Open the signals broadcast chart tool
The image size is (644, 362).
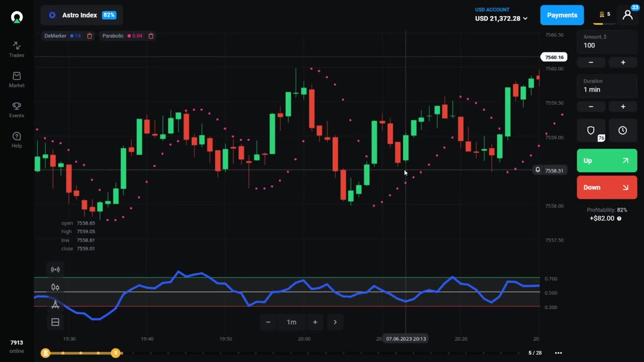[55, 269]
